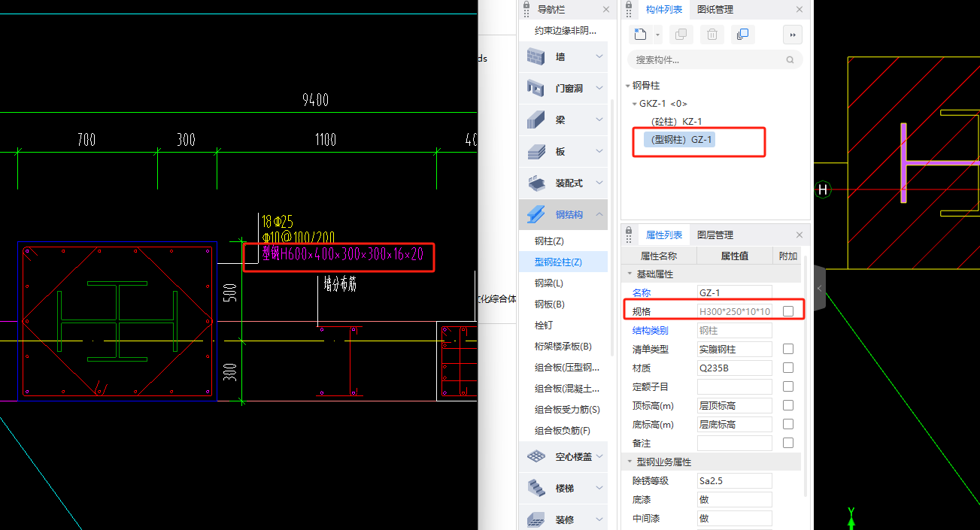The image size is (980, 530).
Task: Tick the 材质 附加 checkbox
Action: (788, 368)
